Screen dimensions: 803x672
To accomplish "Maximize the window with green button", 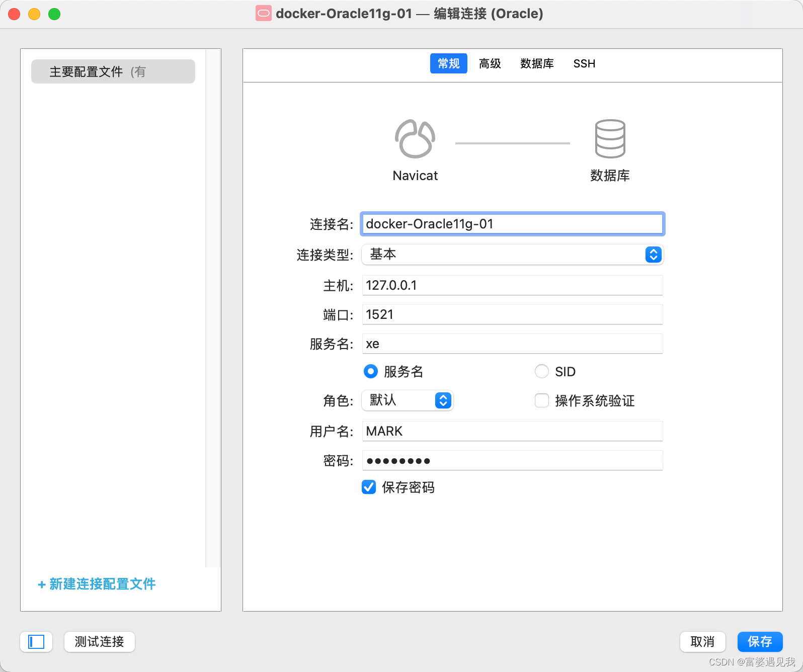I will click(54, 14).
